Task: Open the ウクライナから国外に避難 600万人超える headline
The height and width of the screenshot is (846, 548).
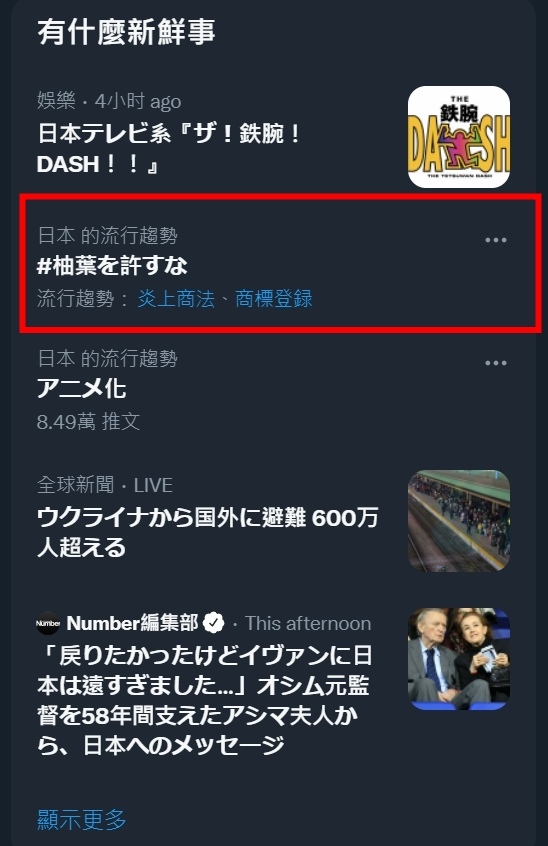Action: coord(208,533)
